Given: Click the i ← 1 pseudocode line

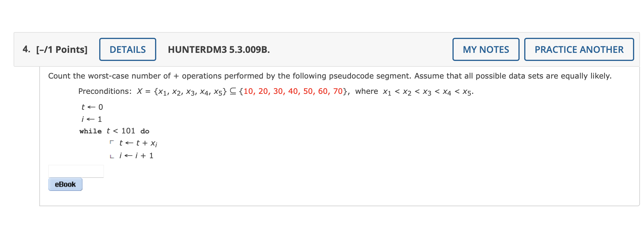Looking at the screenshot, I should 91,119.
